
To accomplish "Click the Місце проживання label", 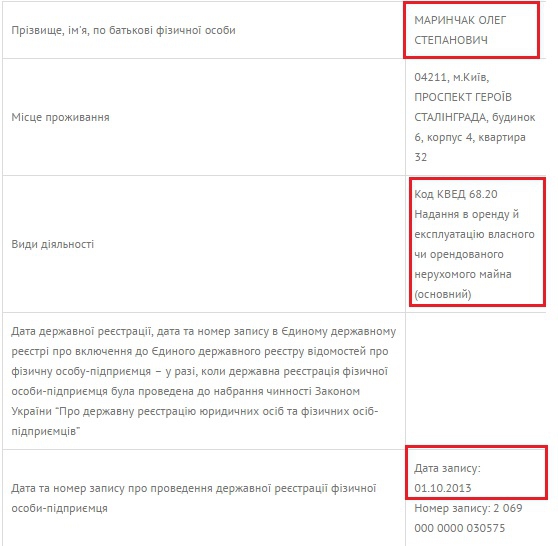I will click(x=60, y=117).
